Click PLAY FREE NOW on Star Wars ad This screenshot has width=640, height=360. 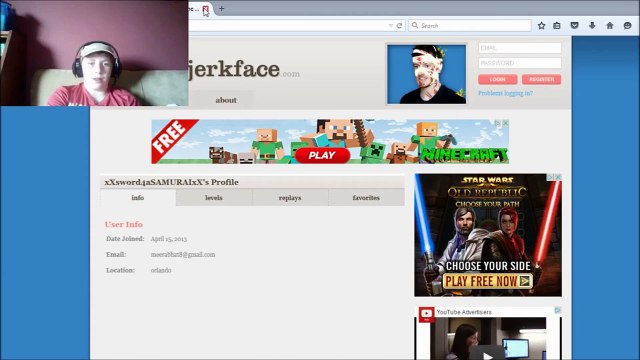[487, 281]
